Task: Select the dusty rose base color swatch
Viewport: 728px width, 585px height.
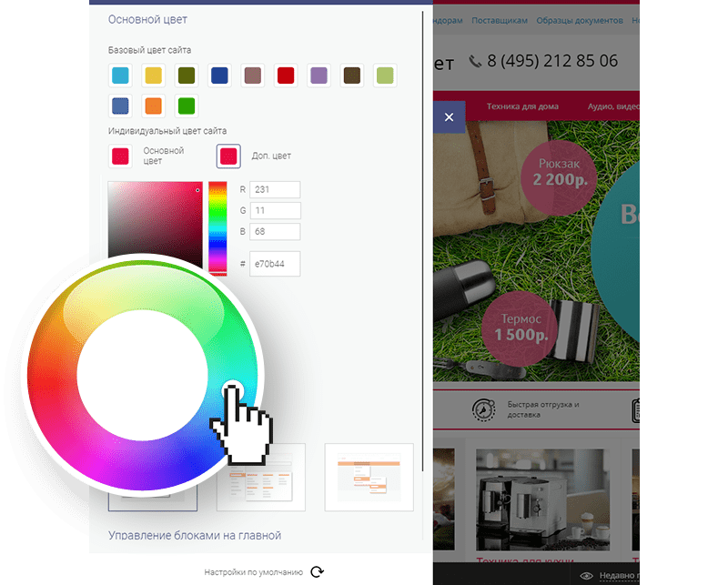Action: 253,76
